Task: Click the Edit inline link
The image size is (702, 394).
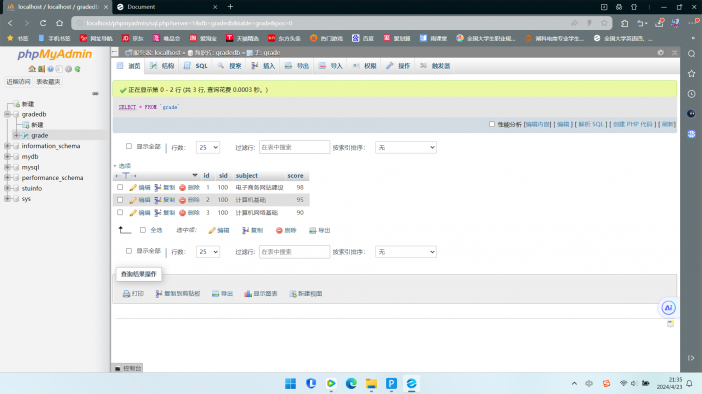Action: tap(538, 124)
